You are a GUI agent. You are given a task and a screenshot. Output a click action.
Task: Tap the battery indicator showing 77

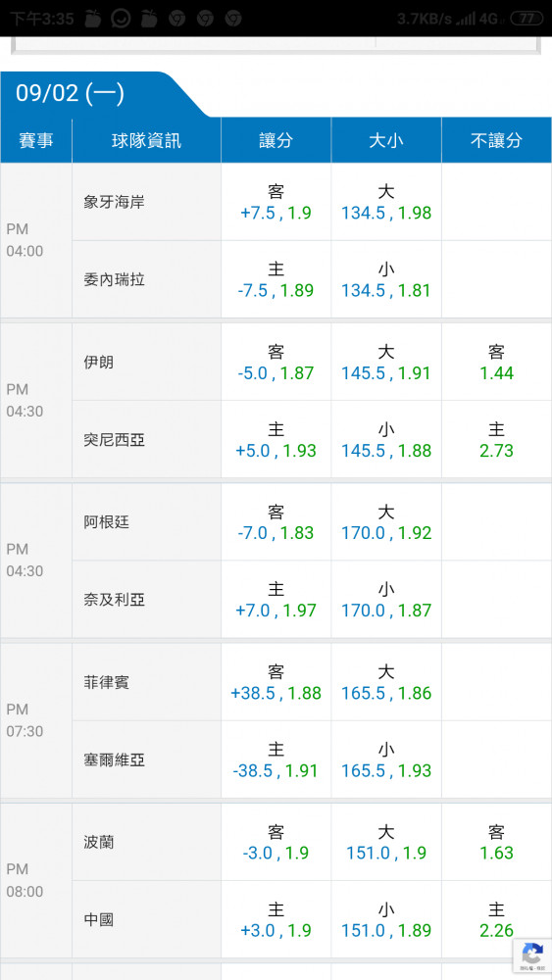pos(527,19)
